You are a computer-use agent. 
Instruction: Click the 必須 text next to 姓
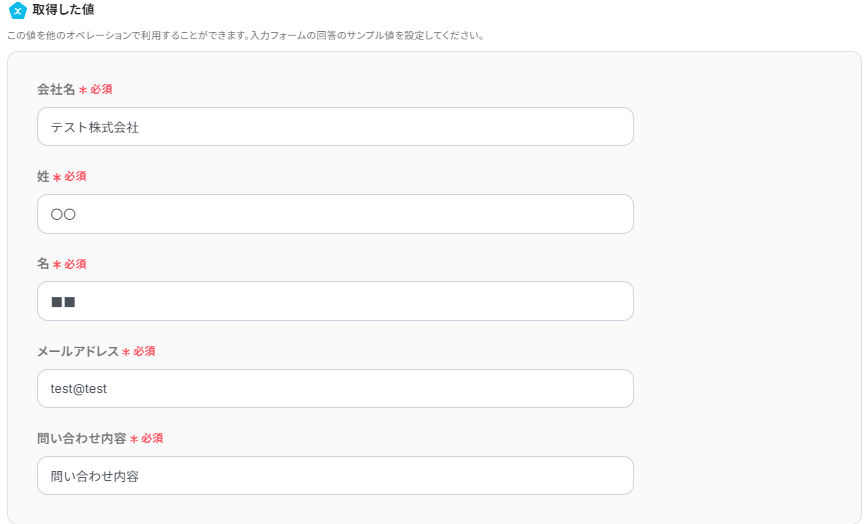pos(75,177)
